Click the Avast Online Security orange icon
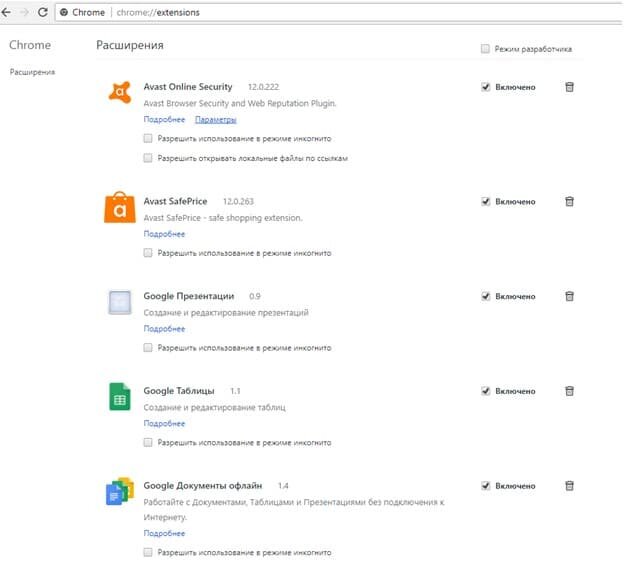This screenshot has width=624, height=563. (120, 92)
